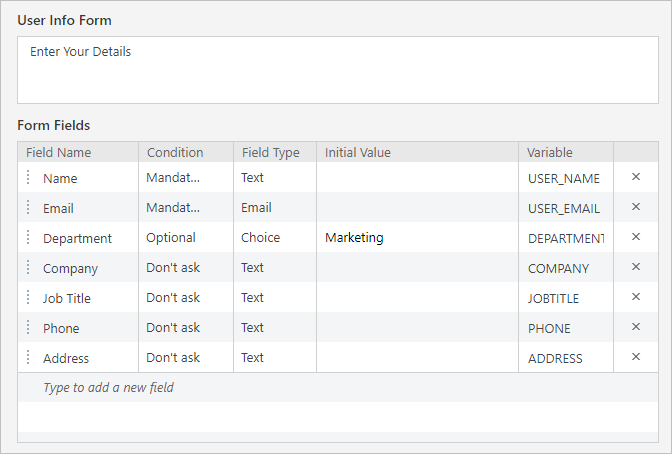Open the Email field type selector
The width and height of the screenshot is (672, 454).
pyautogui.click(x=275, y=207)
